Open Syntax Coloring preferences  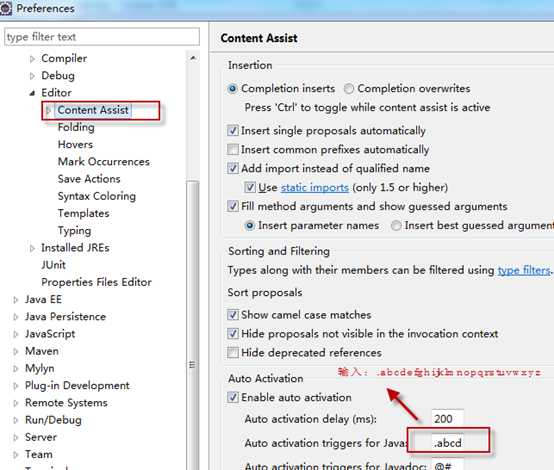pyautogui.click(x=96, y=196)
